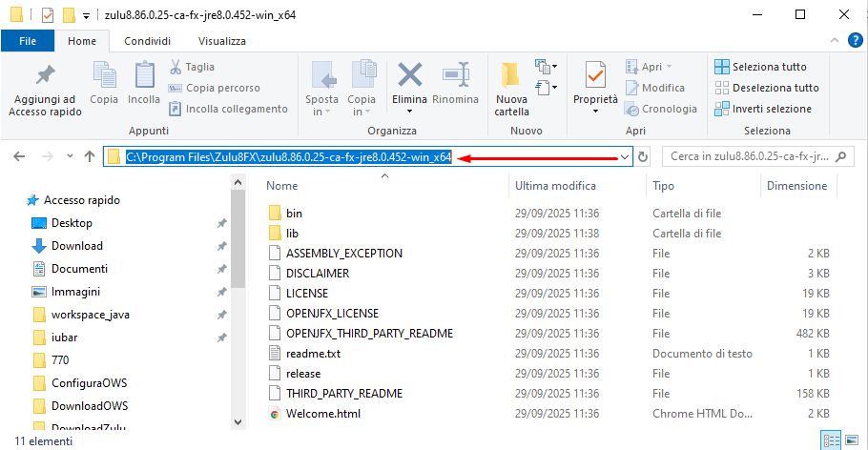Switch to the Visualizza tab
This screenshot has width=868, height=450.
pos(221,41)
